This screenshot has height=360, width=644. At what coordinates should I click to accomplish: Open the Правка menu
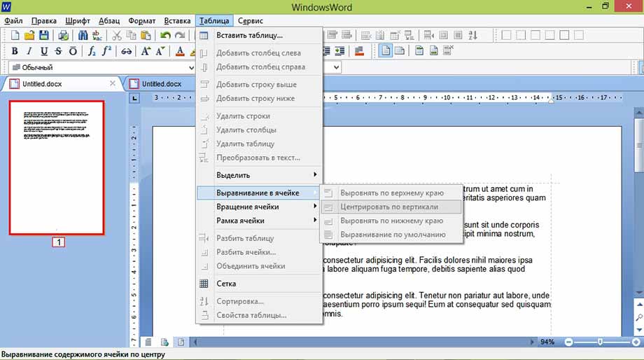click(44, 20)
